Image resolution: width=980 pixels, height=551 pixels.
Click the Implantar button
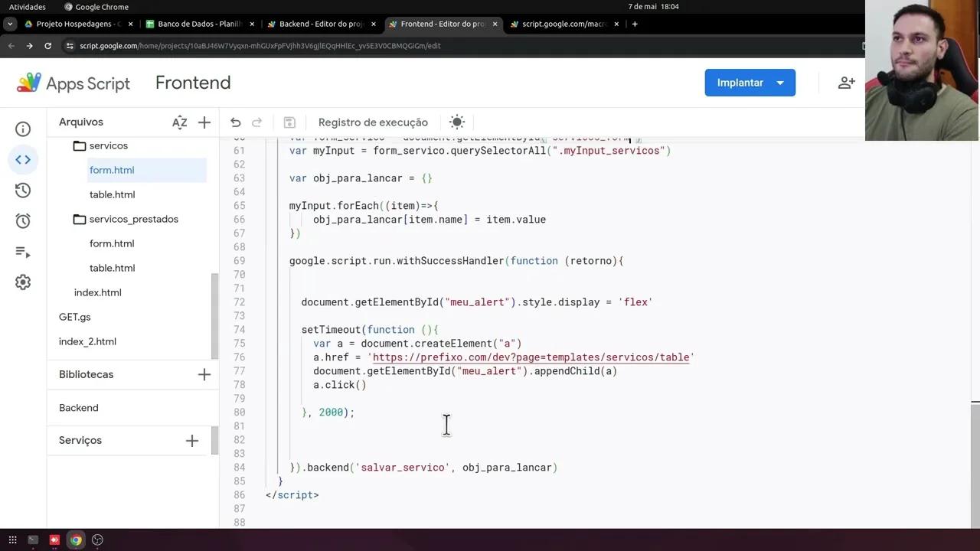point(740,83)
